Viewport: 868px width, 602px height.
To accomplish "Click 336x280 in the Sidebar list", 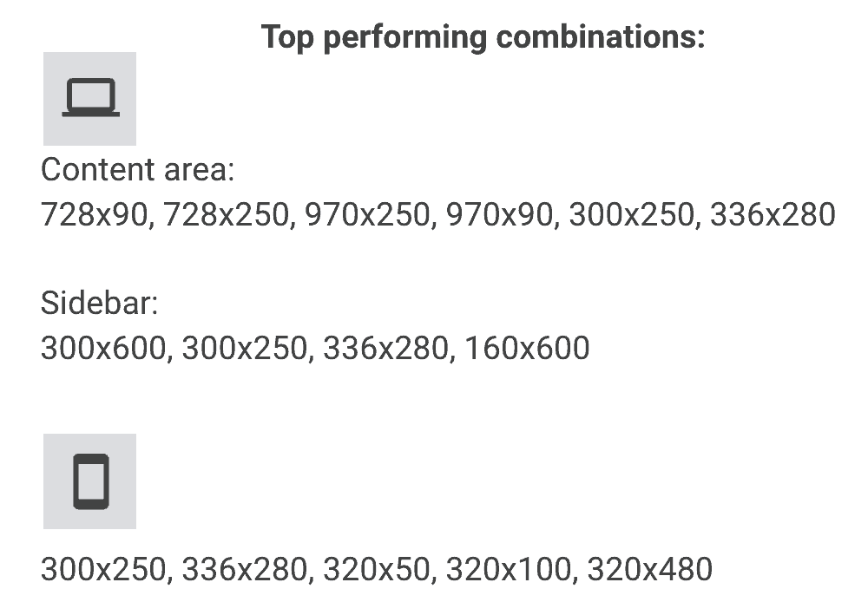I will [x=385, y=348].
